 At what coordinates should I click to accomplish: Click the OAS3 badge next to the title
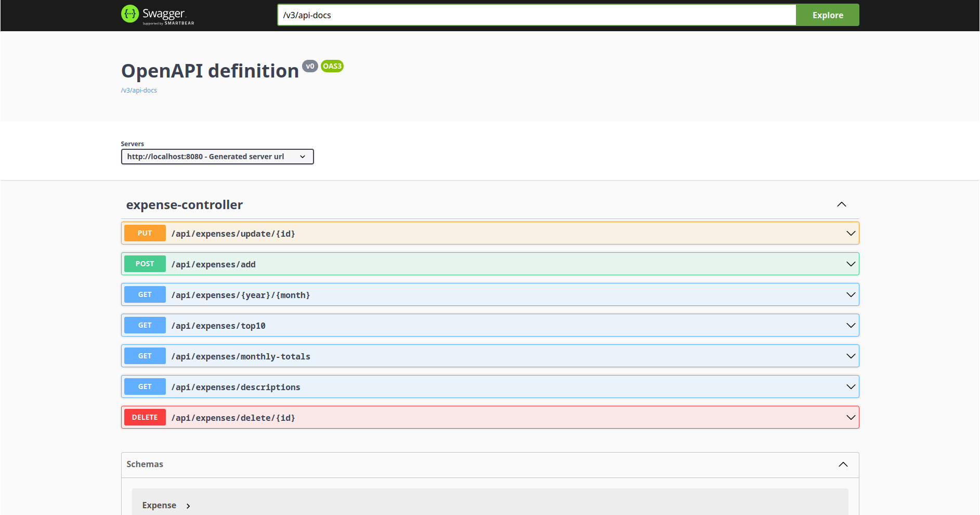(332, 66)
